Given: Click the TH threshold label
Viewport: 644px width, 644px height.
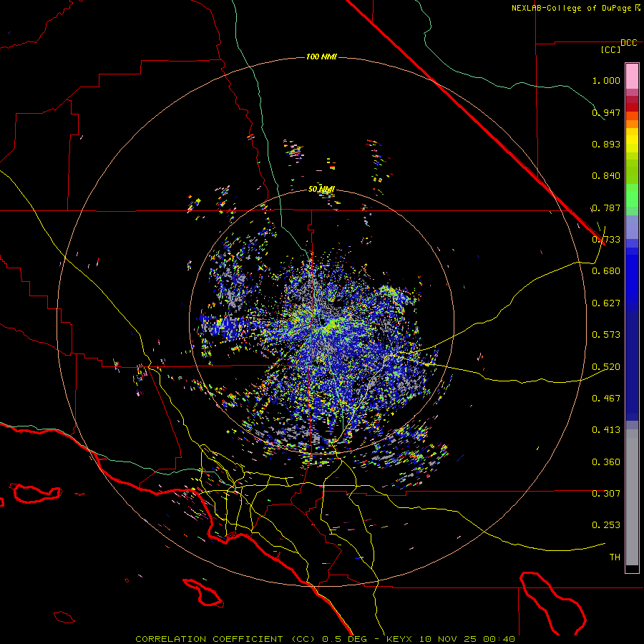Looking at the screenshot, I should click(x=615, y=557).
